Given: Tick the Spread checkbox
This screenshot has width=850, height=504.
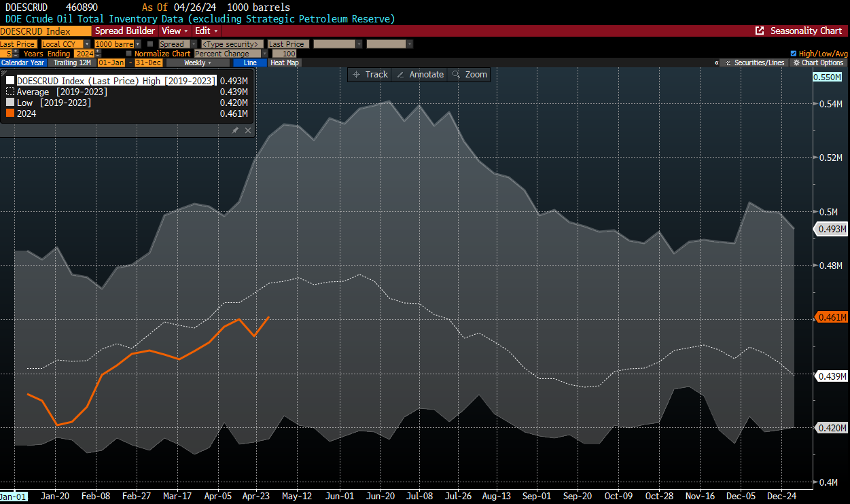Looking at the screenshot, I should click(x=150, y=44).
